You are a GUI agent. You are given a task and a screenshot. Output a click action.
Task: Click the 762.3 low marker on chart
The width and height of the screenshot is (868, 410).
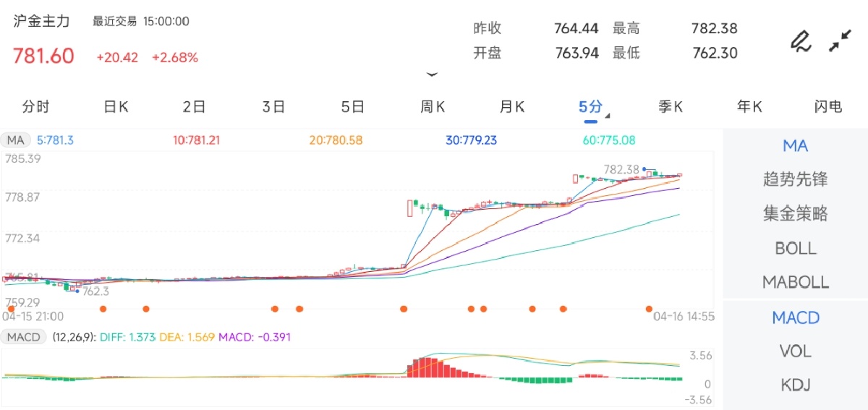[x=95, y=291]
